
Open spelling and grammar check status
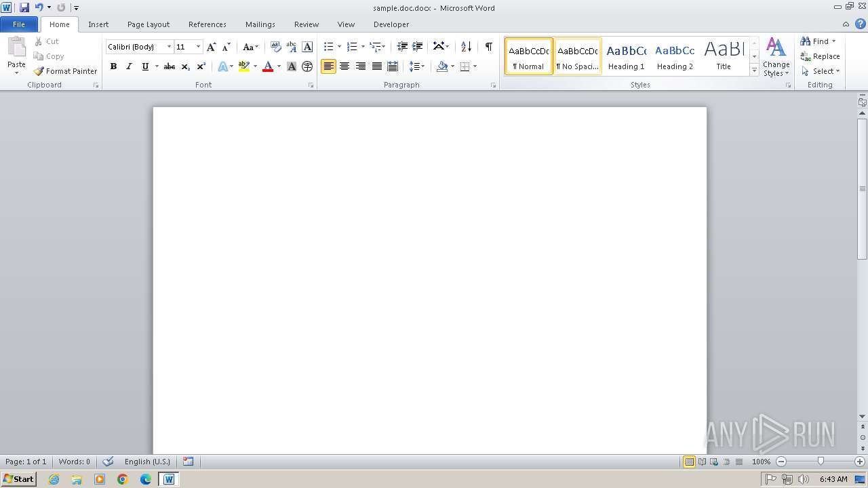(x=108, y=462)
